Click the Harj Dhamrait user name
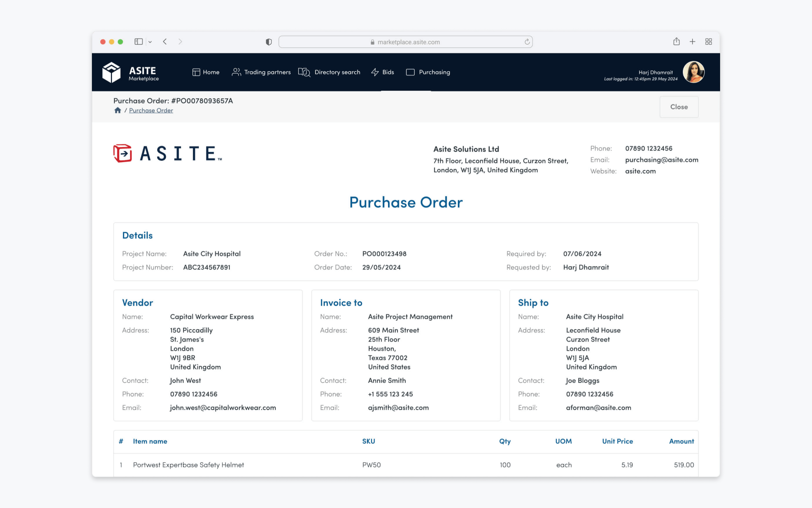The height and width of the screenshot is (508, 812). click(656, 72)
